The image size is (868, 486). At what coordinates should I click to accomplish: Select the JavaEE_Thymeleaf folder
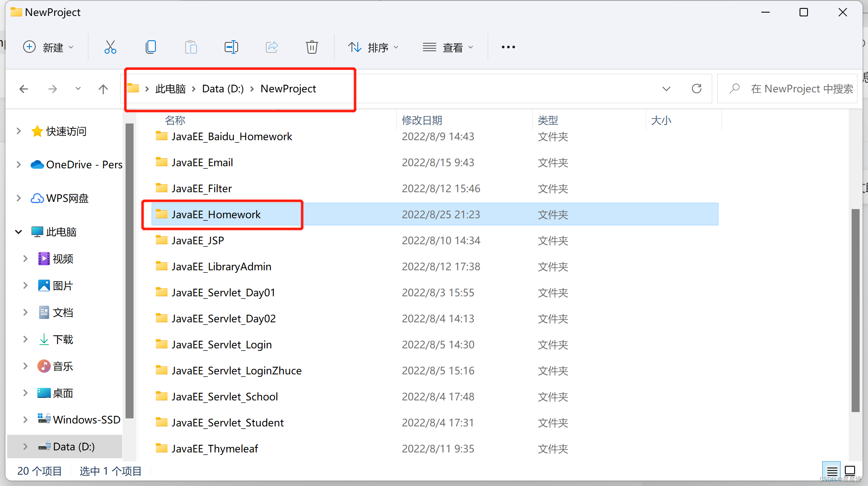click(215, 449)
